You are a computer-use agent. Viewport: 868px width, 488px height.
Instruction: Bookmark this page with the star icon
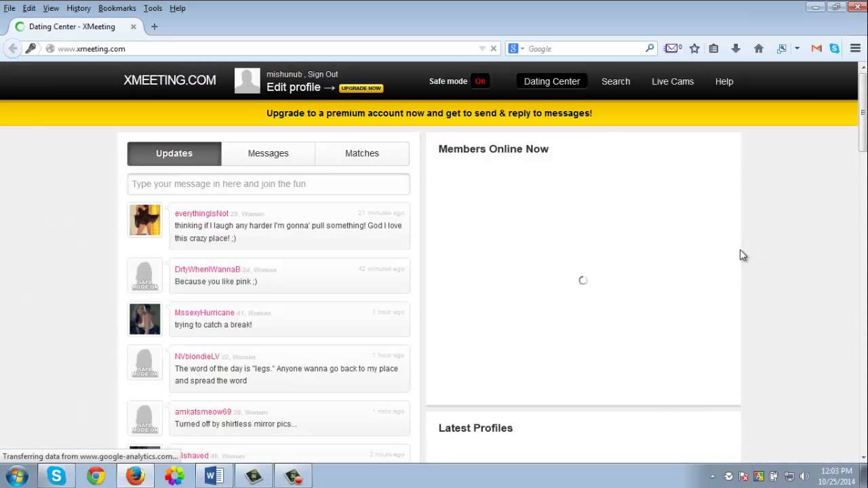pos(694,49)
